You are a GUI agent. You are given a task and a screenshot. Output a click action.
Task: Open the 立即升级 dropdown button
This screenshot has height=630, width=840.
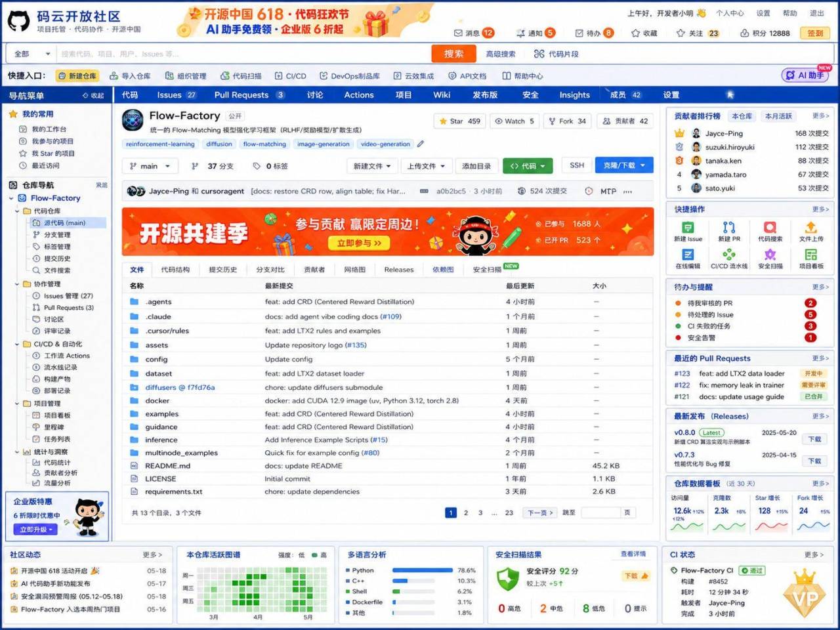[37, 530]
